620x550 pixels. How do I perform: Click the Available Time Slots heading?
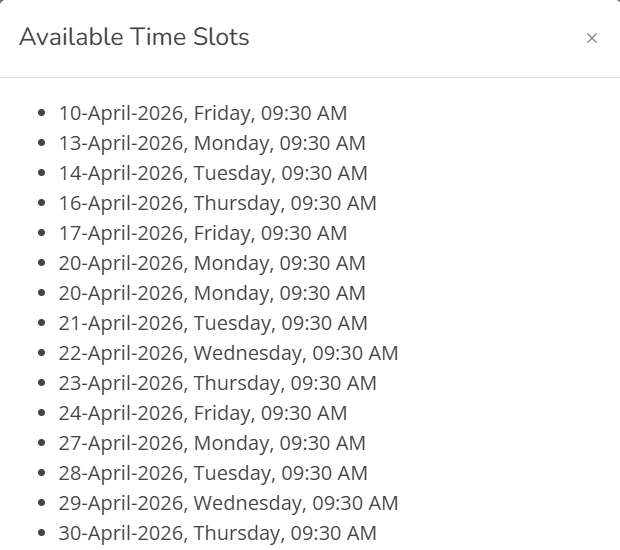click(x=134, y=38)
